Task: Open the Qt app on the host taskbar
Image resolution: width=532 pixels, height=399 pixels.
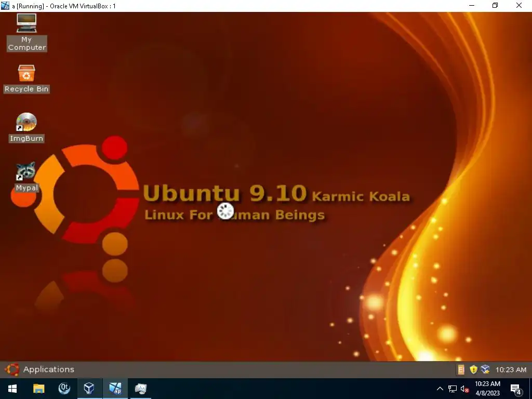Action: click(x=64, y=389)
